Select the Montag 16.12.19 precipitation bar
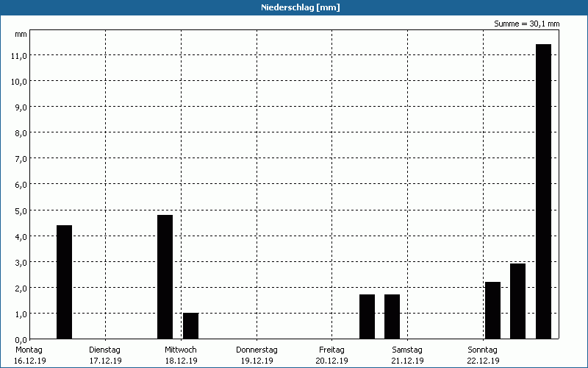 [64, 282]
